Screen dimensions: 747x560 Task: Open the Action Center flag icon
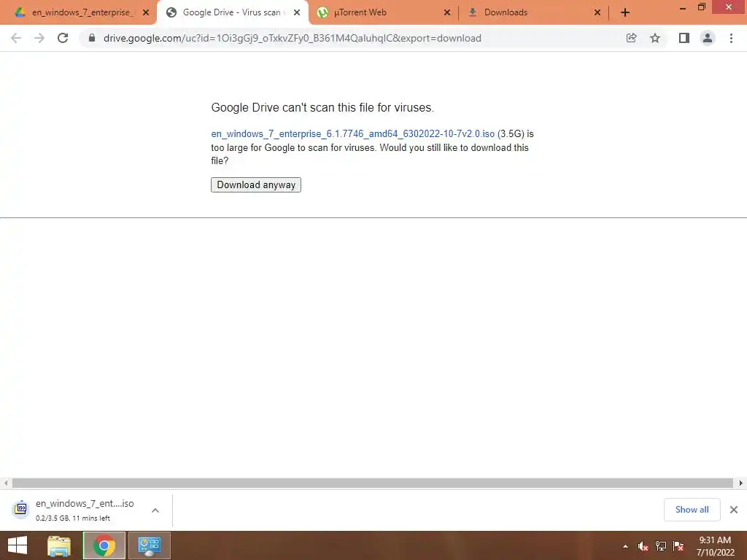point(678,546)
